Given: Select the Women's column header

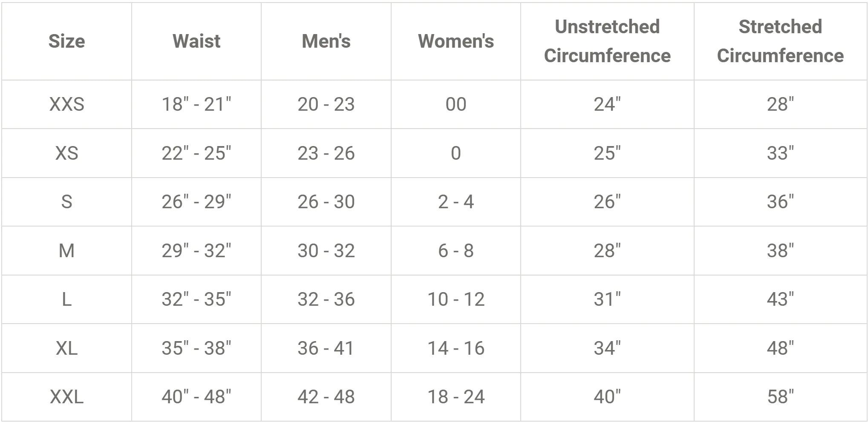Looking at the screenshot, I should [x=456, y=41].
